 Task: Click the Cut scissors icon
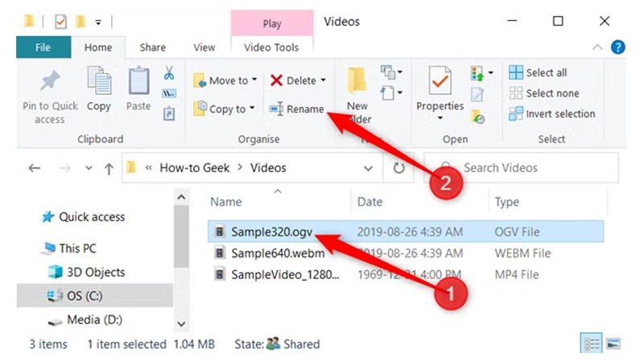169,72
